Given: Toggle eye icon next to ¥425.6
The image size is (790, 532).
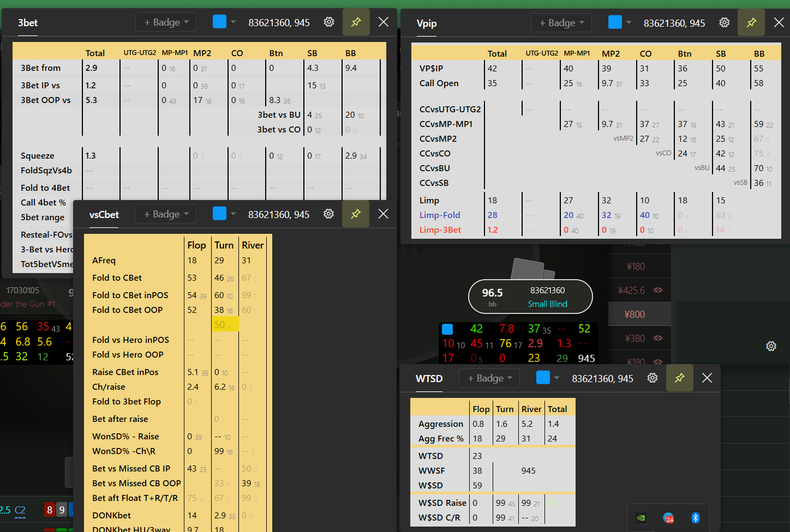Looking at the screenshot, I should (658, 290).
